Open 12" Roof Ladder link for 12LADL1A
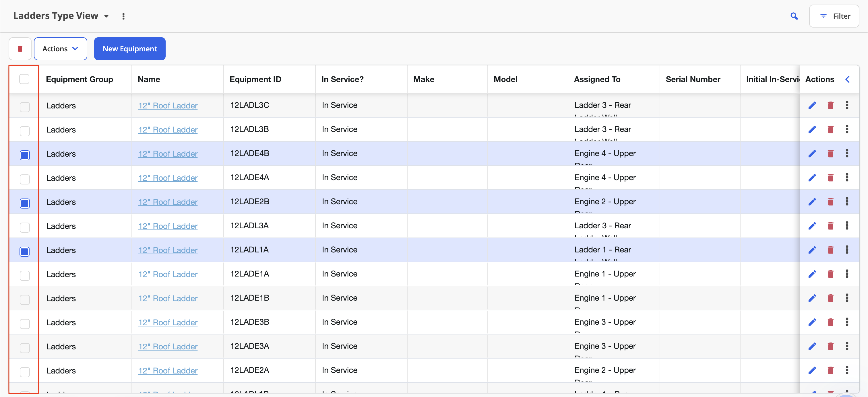This screenshot has height=397, width=868. coord(168,250)
